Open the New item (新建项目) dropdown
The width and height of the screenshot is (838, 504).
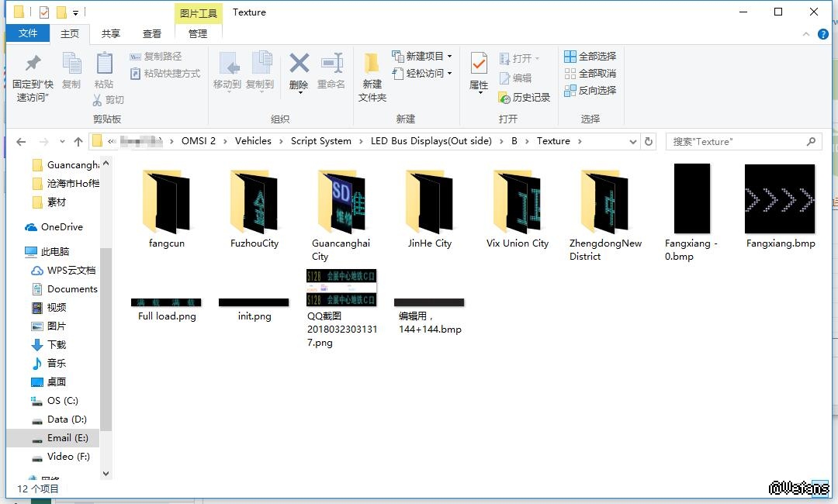421,56
